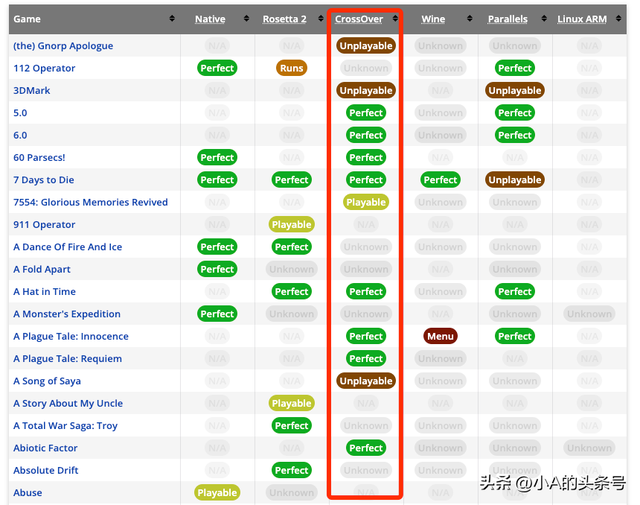Open the A Hat in Time link

coord(44,291)
